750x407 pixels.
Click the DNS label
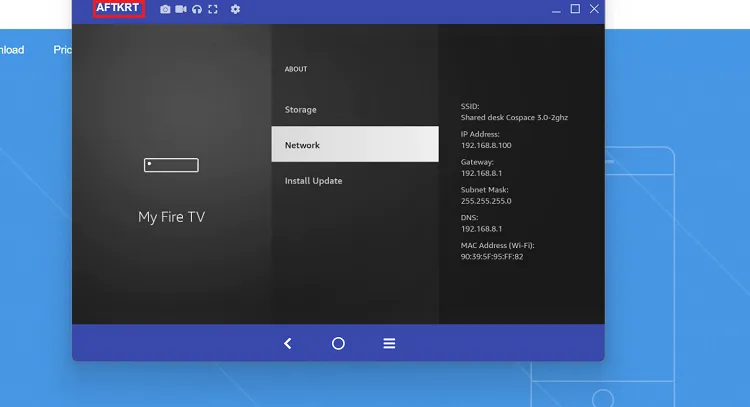pos(469,218)
